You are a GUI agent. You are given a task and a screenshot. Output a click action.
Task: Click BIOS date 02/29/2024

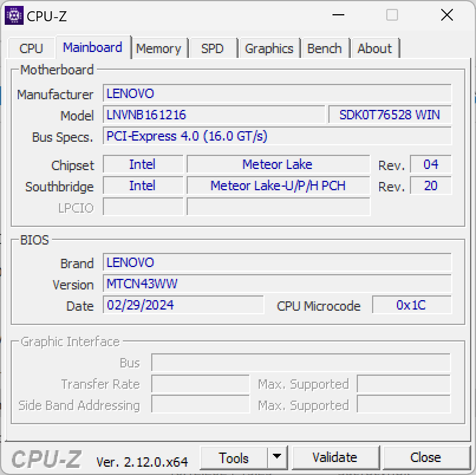[183, 305]
